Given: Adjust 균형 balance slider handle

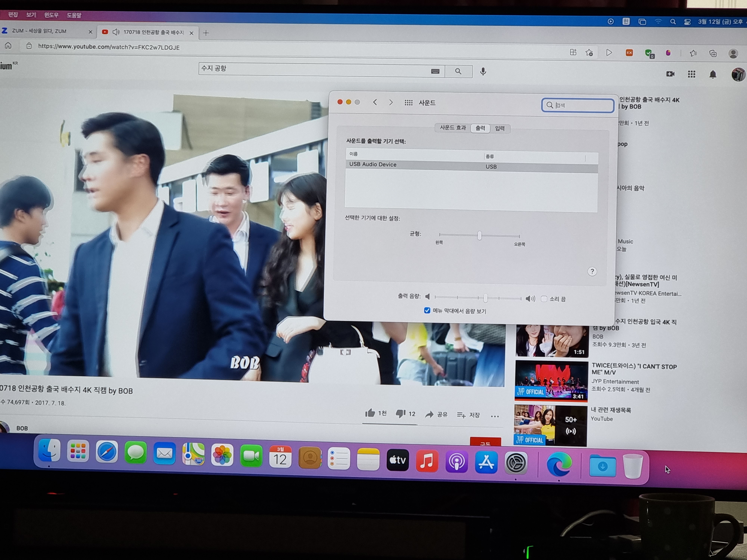Looking at the screenshot, I should coord(479,235).
